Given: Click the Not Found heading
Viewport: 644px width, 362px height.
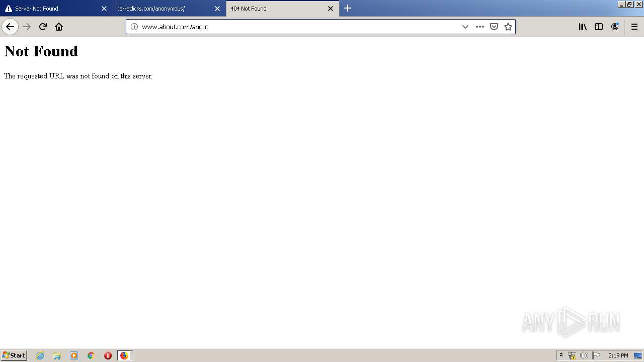Looking at the screenshot, I should click(41, 51).
